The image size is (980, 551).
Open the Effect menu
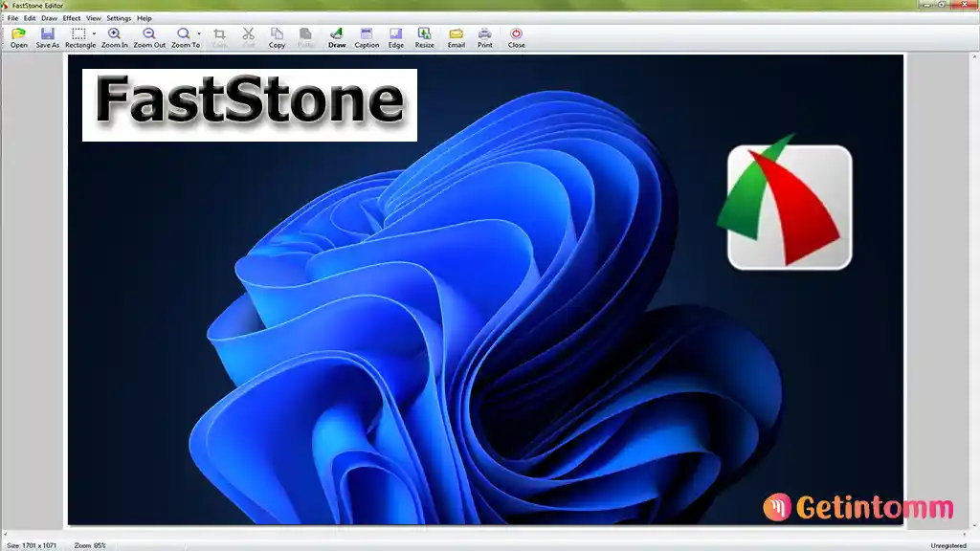[71, 18]
